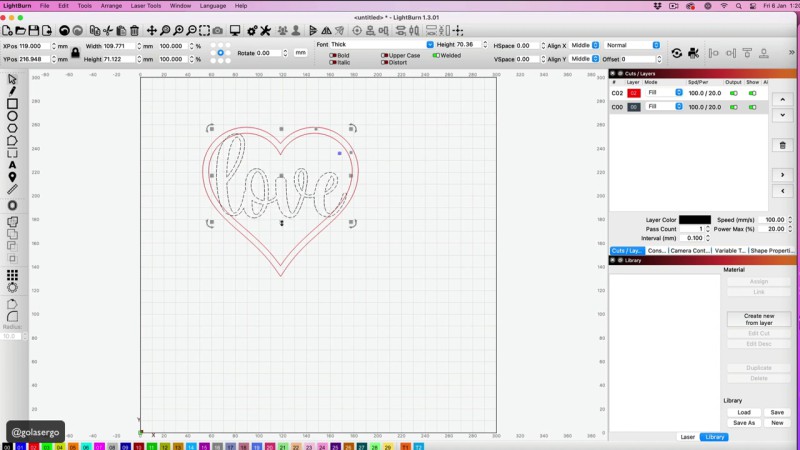Toggle Show switch for C00 layer
Image resolution: width=800 pixels, height=450 pixels.
(x=752, y=106)
